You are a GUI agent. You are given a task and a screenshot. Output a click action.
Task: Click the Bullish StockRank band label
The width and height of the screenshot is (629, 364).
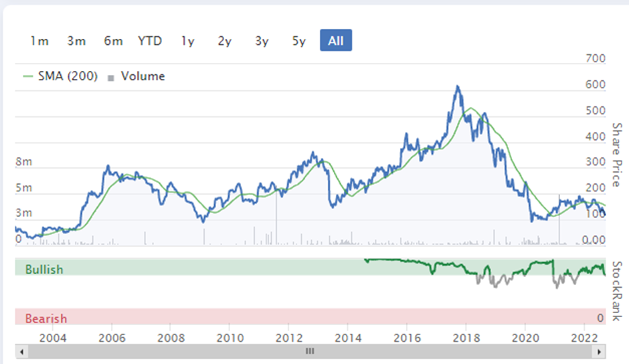click(44, 269)
